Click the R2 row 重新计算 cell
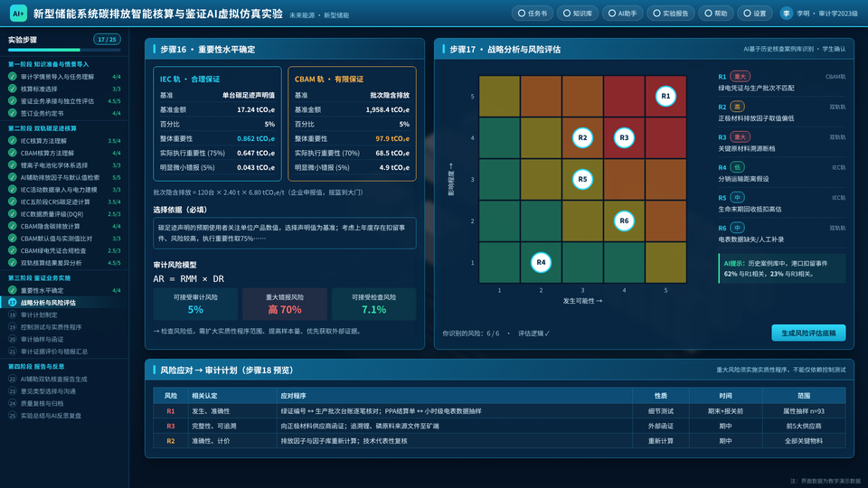The image size is (868, 488). (x=660, y=441)
